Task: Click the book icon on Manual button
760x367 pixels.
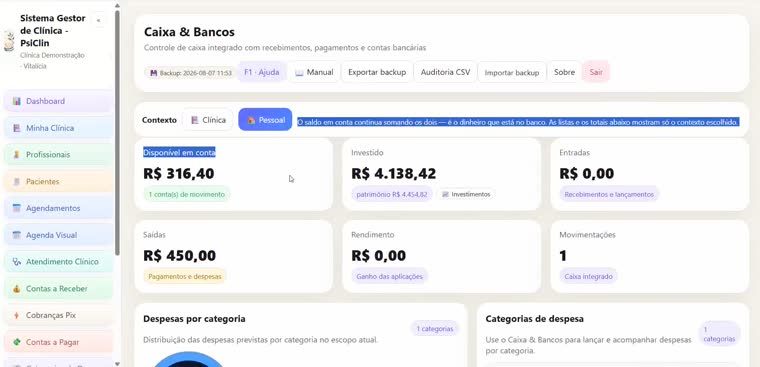Action: (299, 73)
